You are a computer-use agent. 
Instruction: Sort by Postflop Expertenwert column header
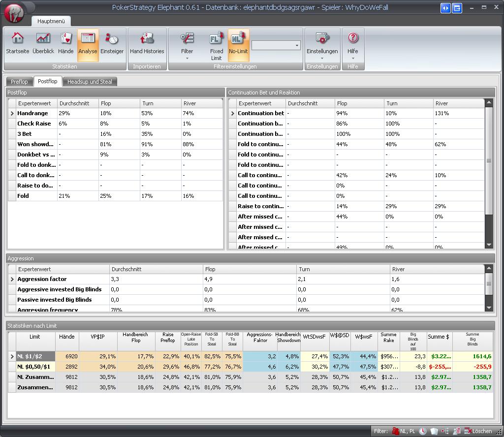[36, 103]
